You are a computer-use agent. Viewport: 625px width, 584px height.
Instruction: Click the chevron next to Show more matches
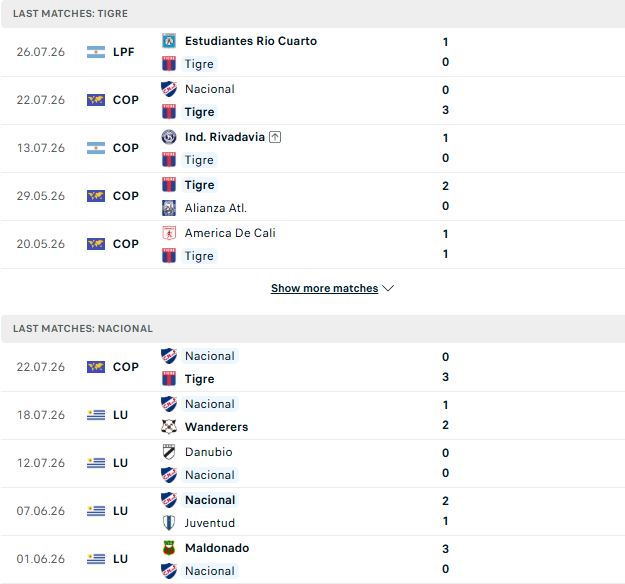388,288
